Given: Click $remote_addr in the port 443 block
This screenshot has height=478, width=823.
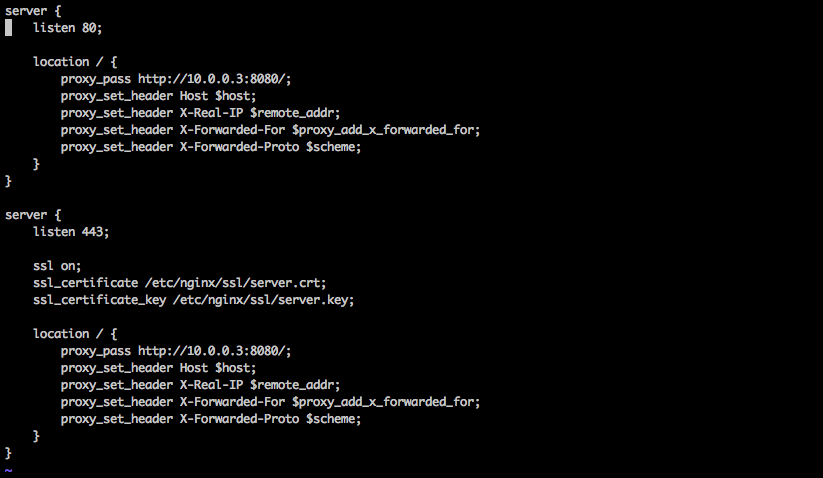Looking at the screenshot, I should coord(295,384).
